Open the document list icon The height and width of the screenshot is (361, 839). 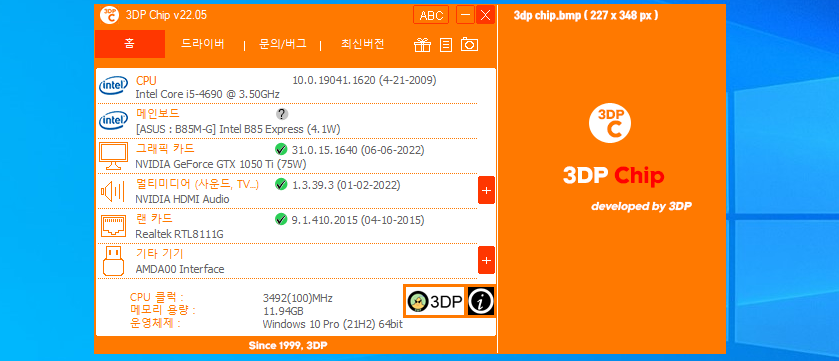[446, 45]
